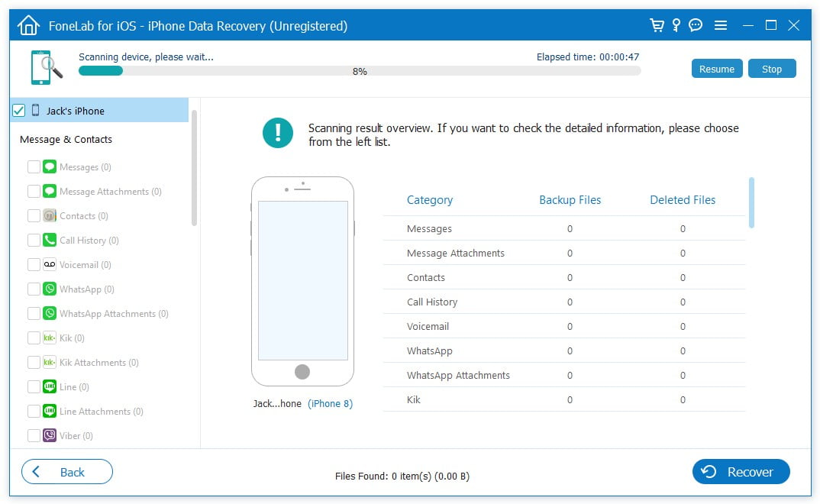The height and width of the screenshot is (504, 820).
Task: Click the WhatsApp Attachments icon
Action: [50, 313]
